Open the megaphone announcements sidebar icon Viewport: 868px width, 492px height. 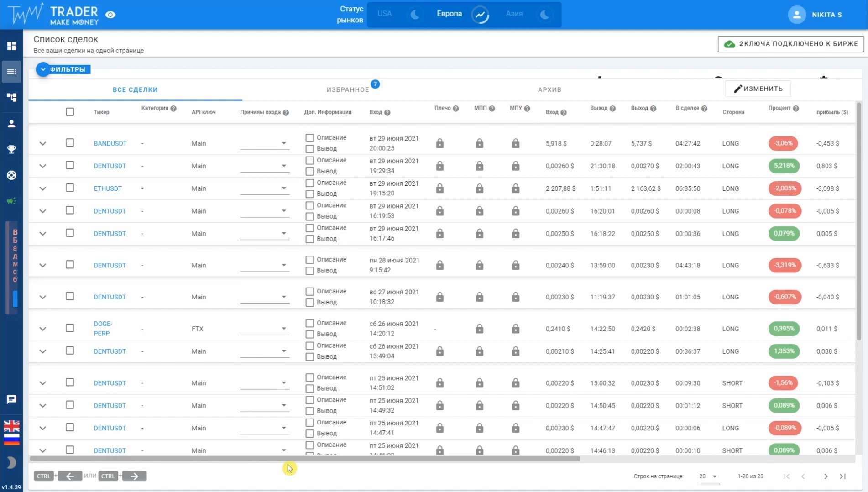click(x=11, y=201)
